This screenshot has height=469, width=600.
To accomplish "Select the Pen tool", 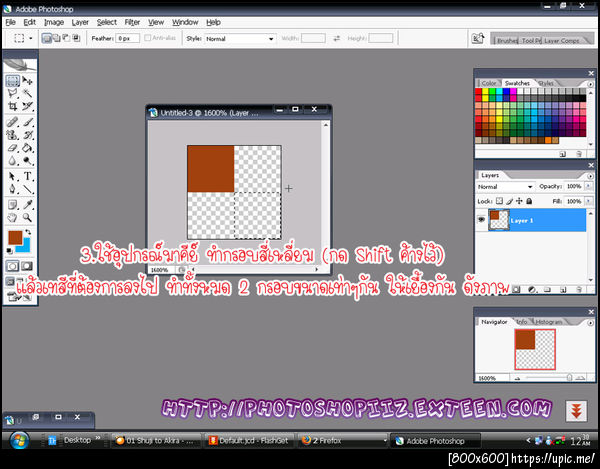I will pyautogui.click(x=12, y=189).
